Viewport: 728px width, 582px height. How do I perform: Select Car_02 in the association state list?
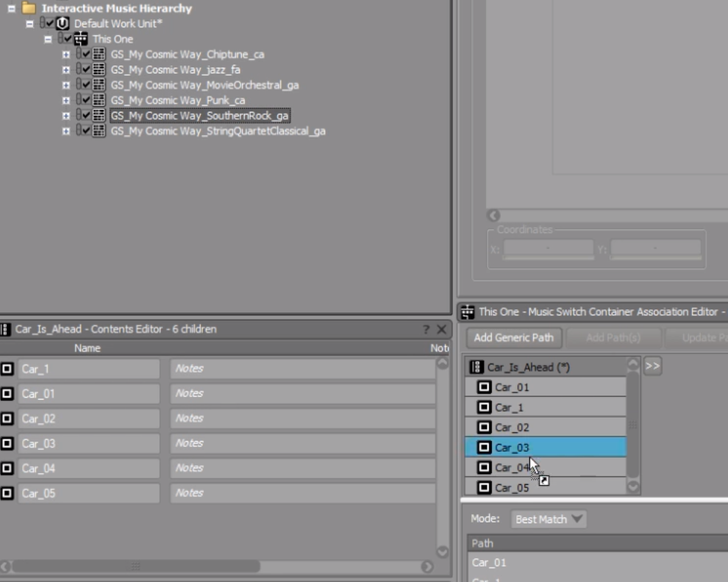pos(546,427)
